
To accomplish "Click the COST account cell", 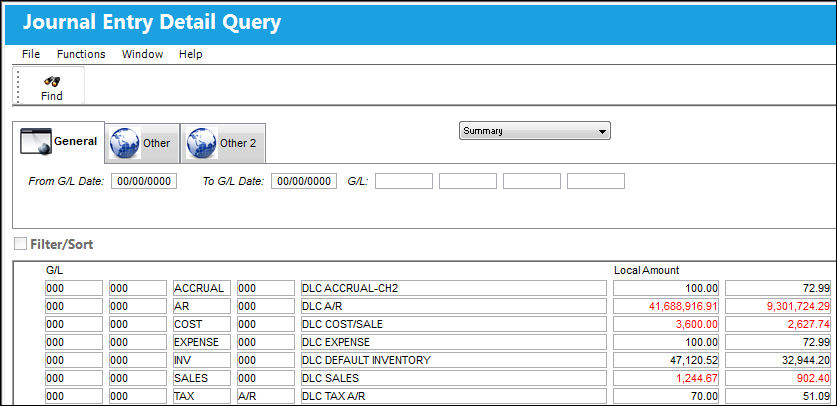I will [x=202, y=324].
